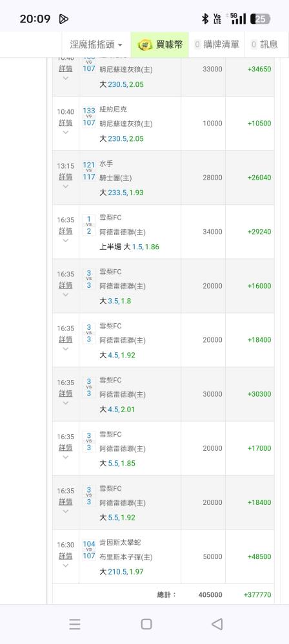Open 詳情 link for 16:30 肯因斯太攀蛇 game
The height and width of the screenshot is (644, 289).
click(65, 556)
